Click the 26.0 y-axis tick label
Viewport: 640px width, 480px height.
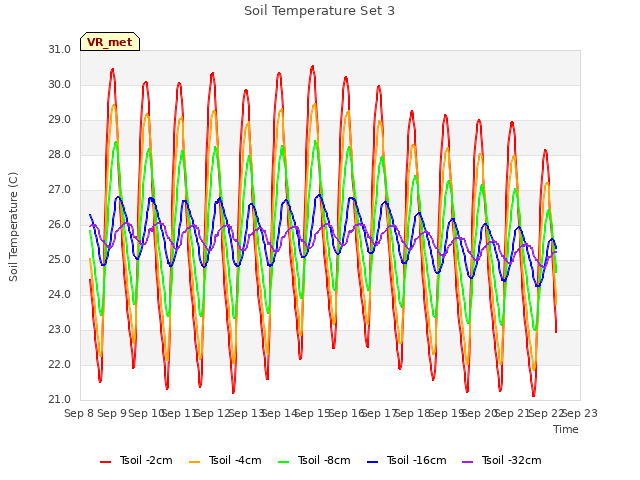(60, 224)
